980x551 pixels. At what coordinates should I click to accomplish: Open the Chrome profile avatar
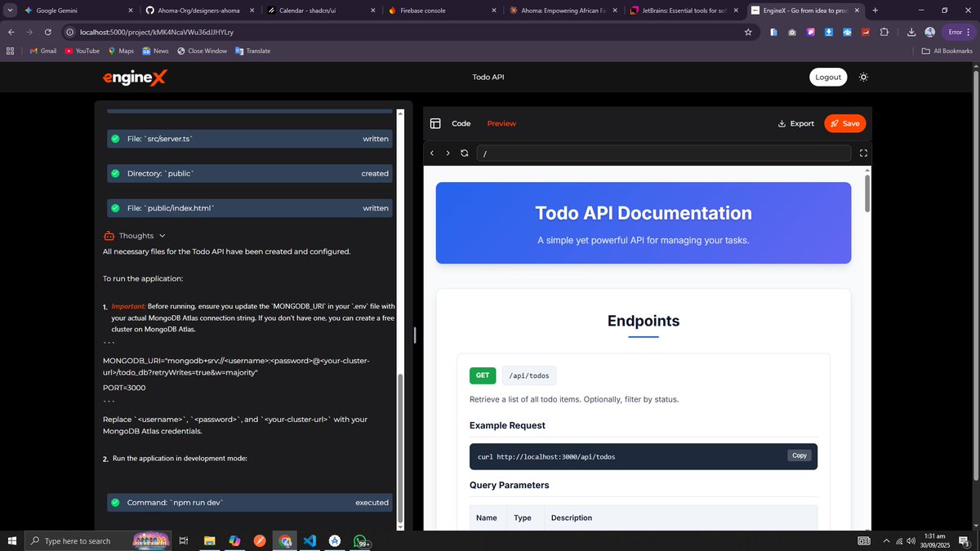point(929,32)
